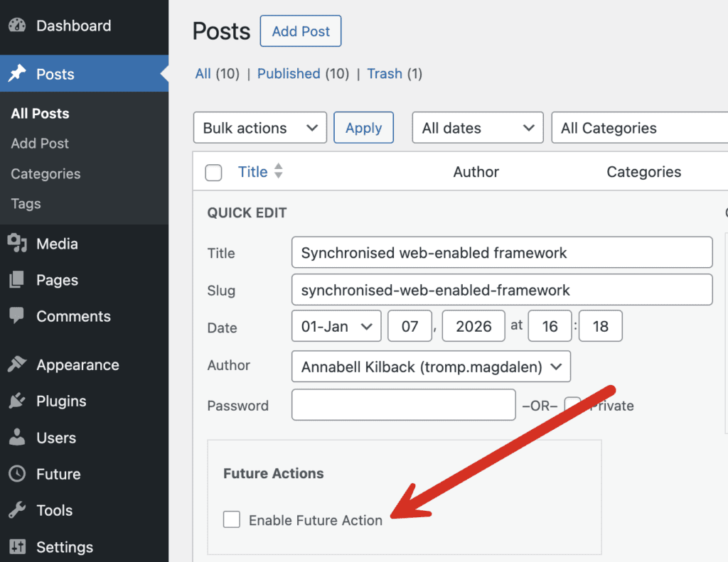
Task: Click the Media icon in sidebar
Action: coord(17,244)
